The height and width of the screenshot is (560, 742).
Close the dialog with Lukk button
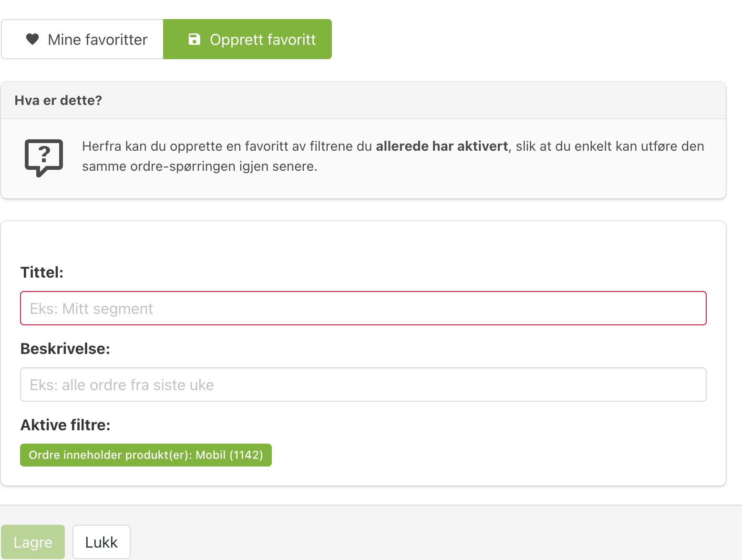[102, 542]
